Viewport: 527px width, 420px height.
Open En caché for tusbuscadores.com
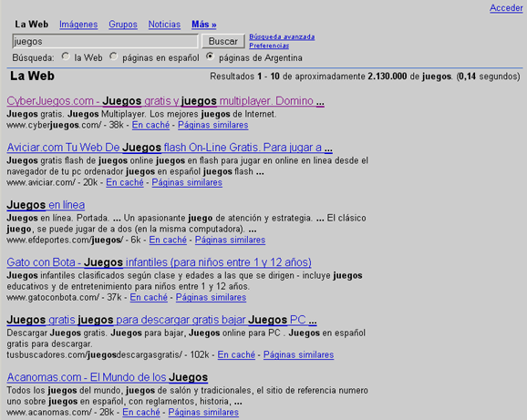pos(236,355)
